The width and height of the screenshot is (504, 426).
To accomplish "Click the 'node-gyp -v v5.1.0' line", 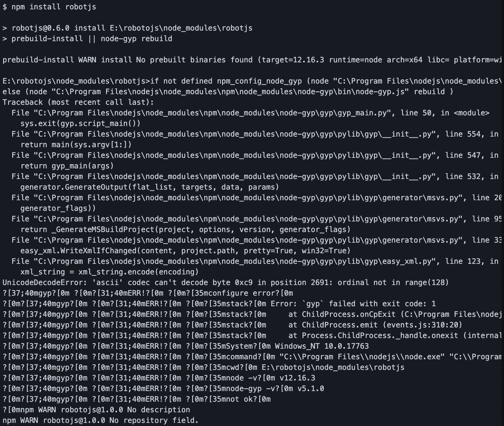I will [163, 389].
